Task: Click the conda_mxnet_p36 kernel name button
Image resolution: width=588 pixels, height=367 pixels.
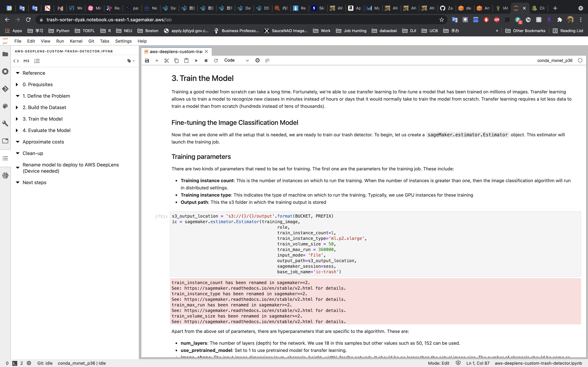Action: (x=555, y=60)
